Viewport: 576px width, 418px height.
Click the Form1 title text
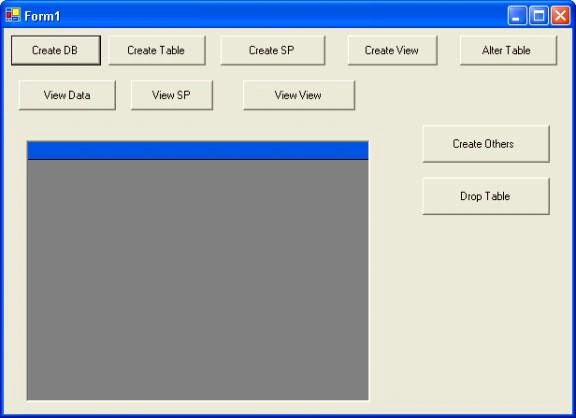click(x=42, y=16)
